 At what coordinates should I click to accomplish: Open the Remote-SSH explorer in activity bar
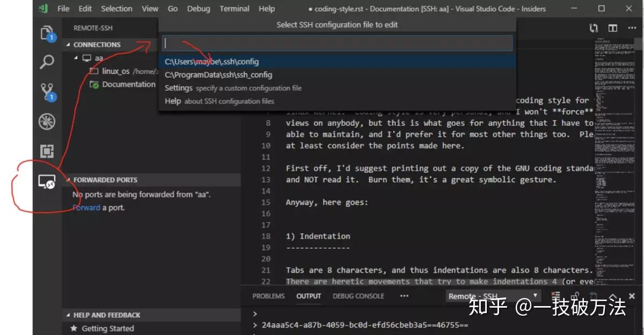point(47,182)
